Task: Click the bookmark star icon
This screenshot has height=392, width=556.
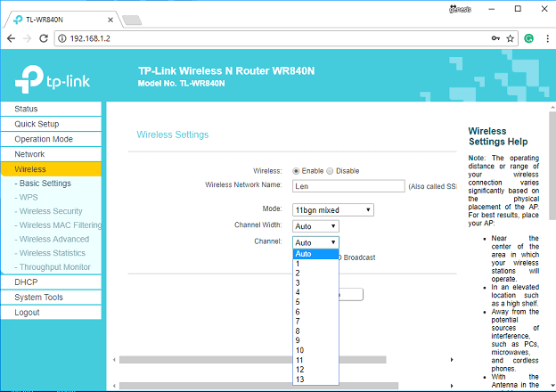Action: click(x=511, y=39)
